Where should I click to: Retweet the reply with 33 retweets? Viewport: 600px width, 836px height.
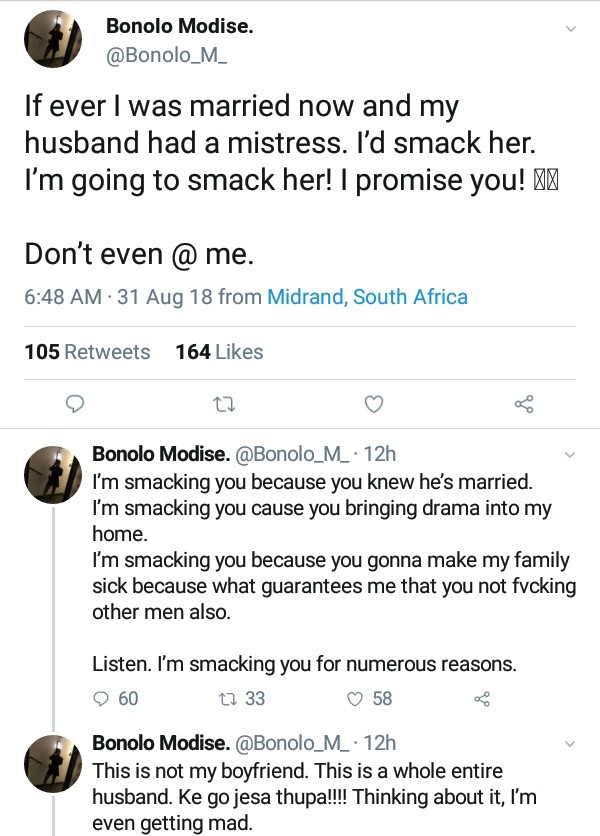pos(241,698)
